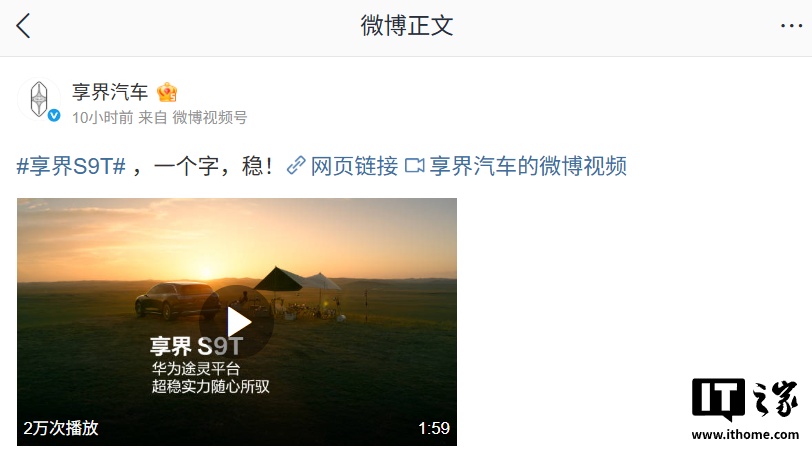Image resolution: width=812 pixels, height=450 pixels.
Task: Click the 微博视频号 source label
Action: [x=209, y=118]
